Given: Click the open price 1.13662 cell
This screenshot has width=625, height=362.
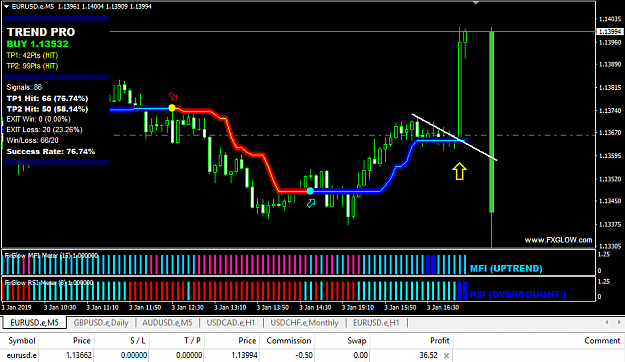Looking at the screenshot, I should pyautogui.click(x=79, y=355).
